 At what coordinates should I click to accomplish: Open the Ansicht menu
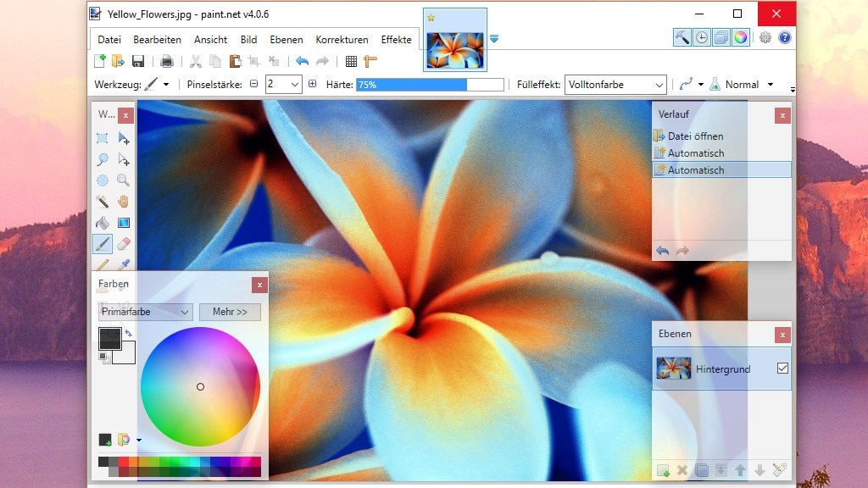click(x=210, y=39)
